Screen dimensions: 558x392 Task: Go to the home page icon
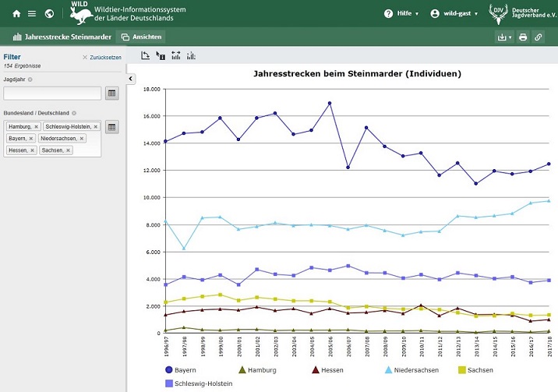[x=16, y=14]
